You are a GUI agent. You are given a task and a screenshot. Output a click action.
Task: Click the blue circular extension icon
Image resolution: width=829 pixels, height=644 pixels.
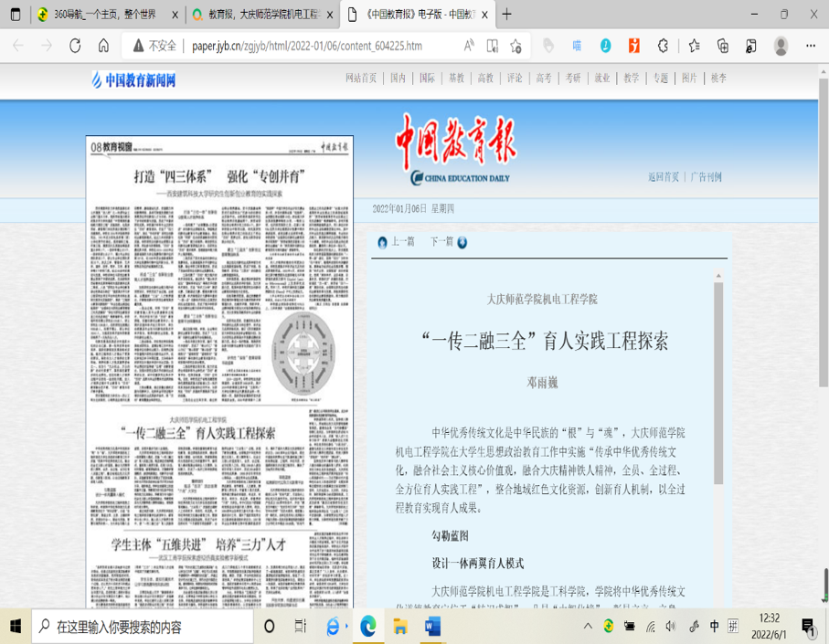click(605, 46)
